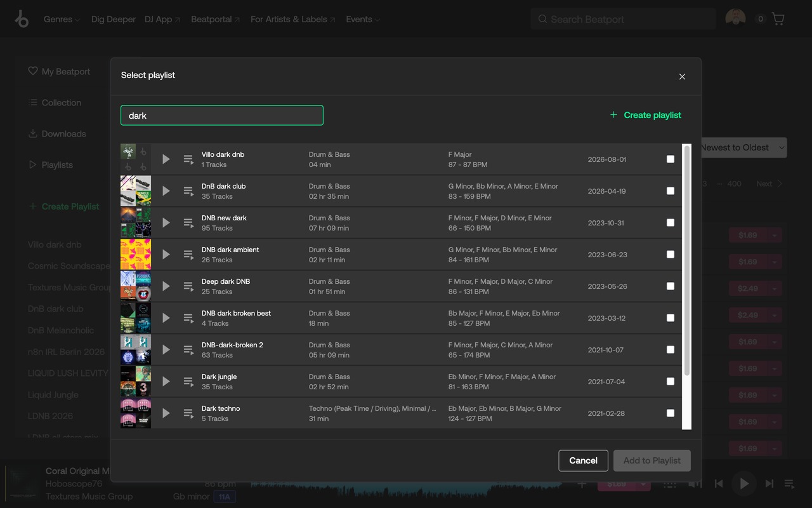Open the Newest to Oldest sort dropdown
The height and width of the screenshot is (508, 812).
pos(743,148)
